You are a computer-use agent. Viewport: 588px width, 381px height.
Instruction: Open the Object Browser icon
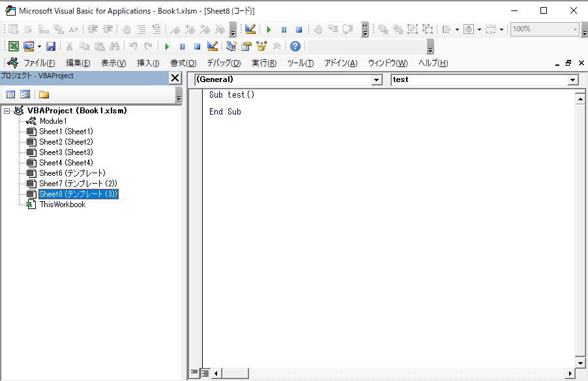pos(261,46)
